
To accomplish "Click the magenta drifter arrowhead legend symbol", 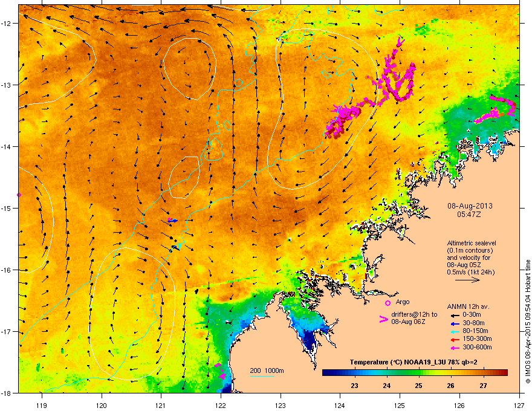I will pyautogui.click(x=384, y=319).
